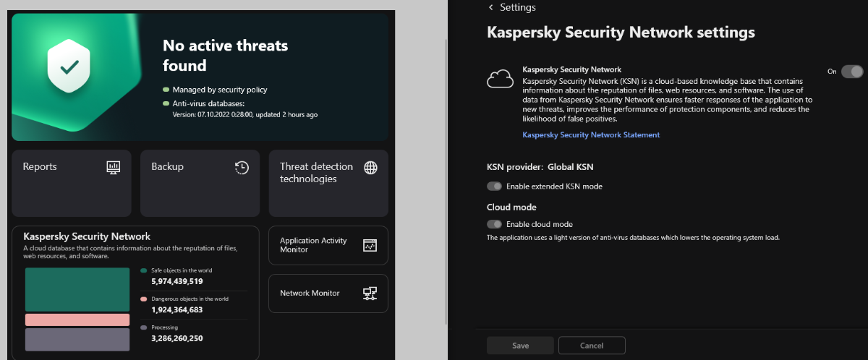The width and height of the screenshot is (868, 360).
Task: Toggle Enable cloud mode switch
Action: click(x=495, y=224)
